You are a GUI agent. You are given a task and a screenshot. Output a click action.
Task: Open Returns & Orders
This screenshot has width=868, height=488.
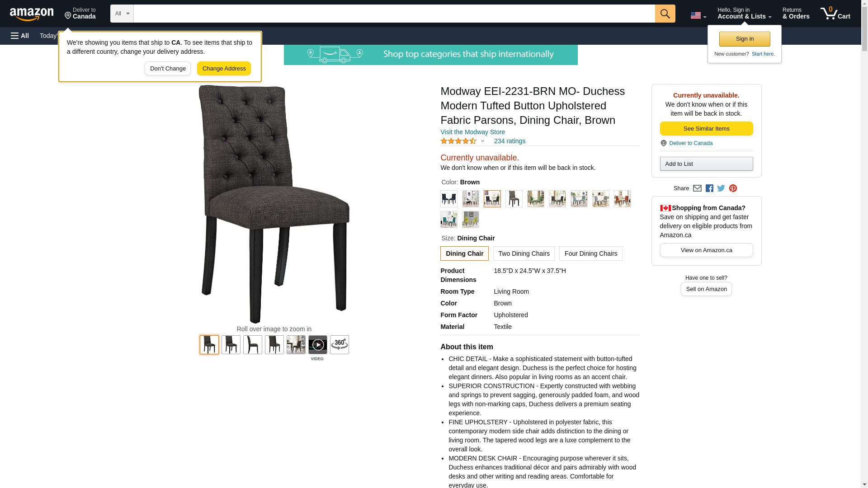(x=796, y=14)
